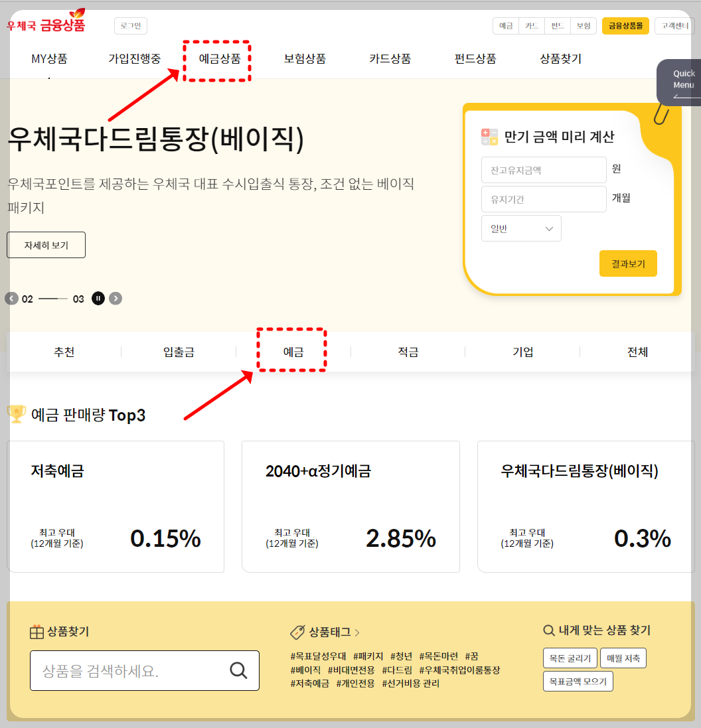The height and width of the screenshot is (728, 701).
Task: Select the #우체국취업이룸통장 tag
Action: point(459,670)
